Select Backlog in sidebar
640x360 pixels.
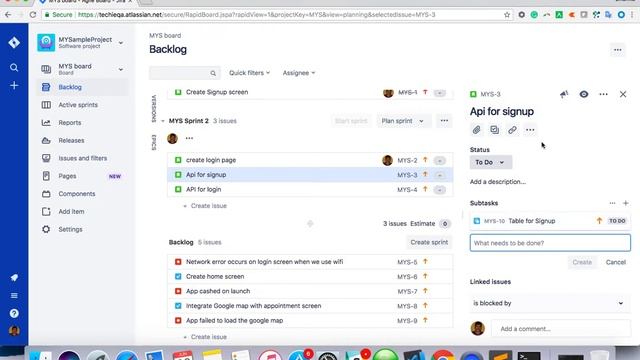[83, 87]
